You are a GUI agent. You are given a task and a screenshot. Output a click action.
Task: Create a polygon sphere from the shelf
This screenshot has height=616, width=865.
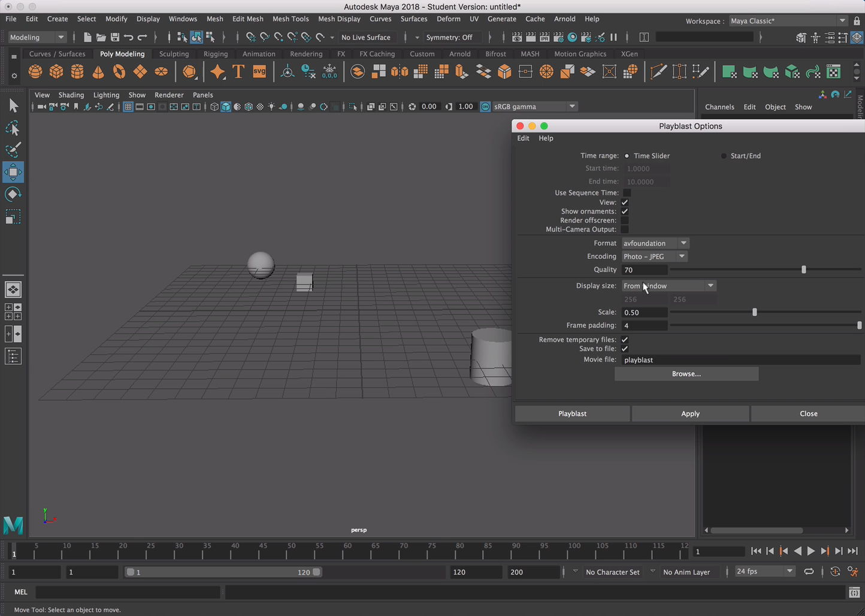coord(35,72)
